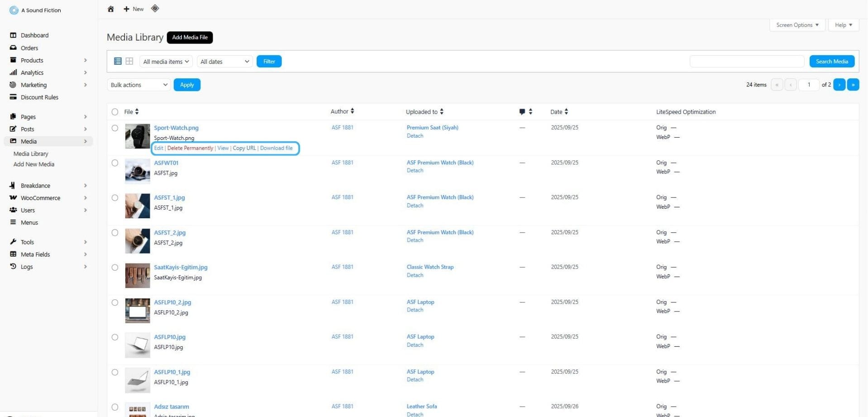Open the All dates dropdown
Screen dimensions: 868x417
pyautogui.click(x=224, y=61)
